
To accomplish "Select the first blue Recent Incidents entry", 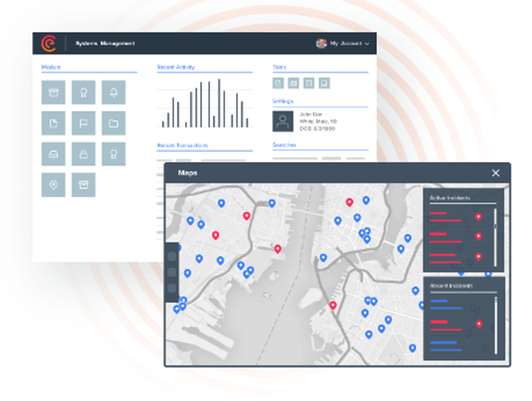I will (446, 305).
